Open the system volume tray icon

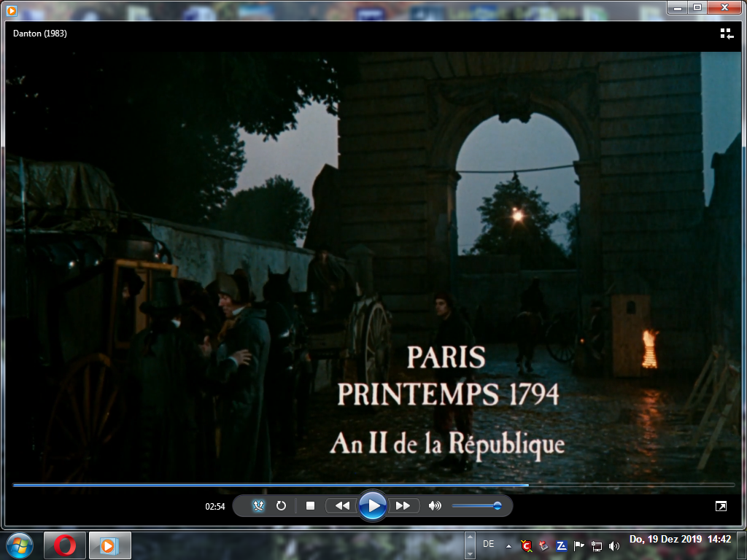[614, 545]
